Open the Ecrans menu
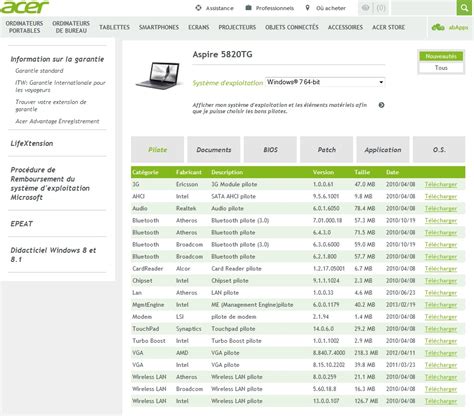This screenshot has height=416, width=474. tap(199, 27)
